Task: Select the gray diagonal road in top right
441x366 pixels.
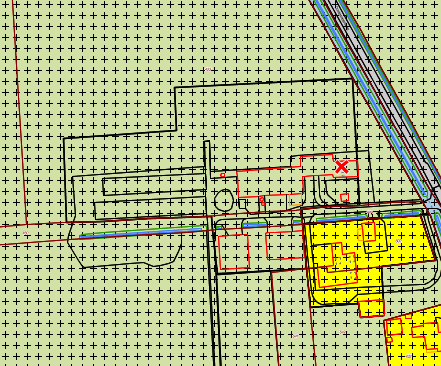Action: pyautogui.click(x=382, y=97)
